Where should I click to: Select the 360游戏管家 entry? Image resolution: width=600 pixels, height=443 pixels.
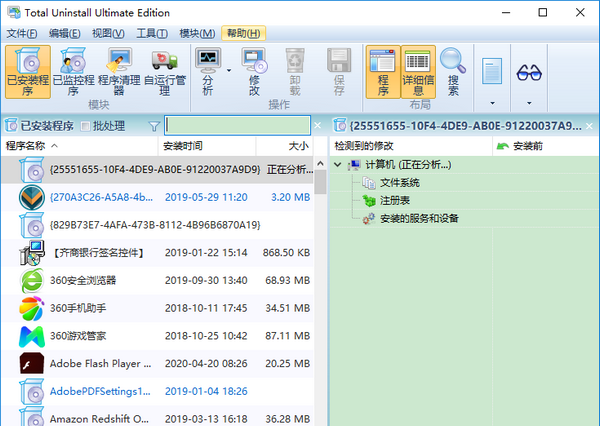tap(158, 336)
